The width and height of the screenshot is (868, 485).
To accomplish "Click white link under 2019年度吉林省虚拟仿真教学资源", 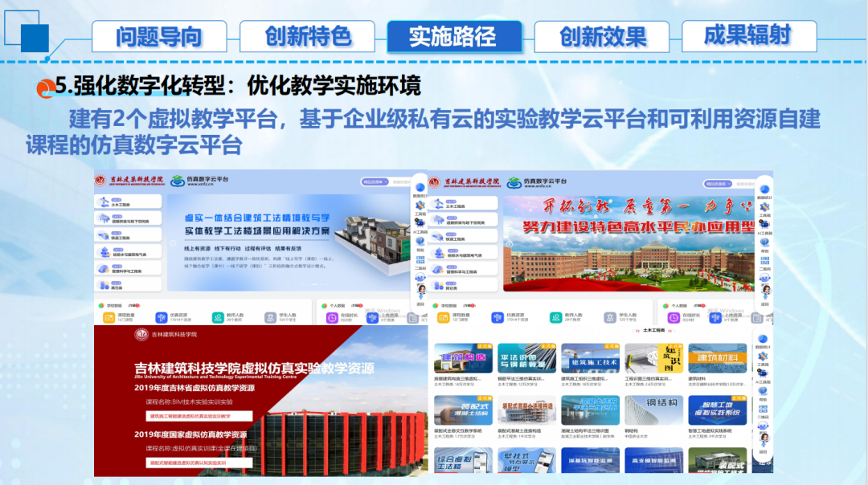I will point(199,416).
